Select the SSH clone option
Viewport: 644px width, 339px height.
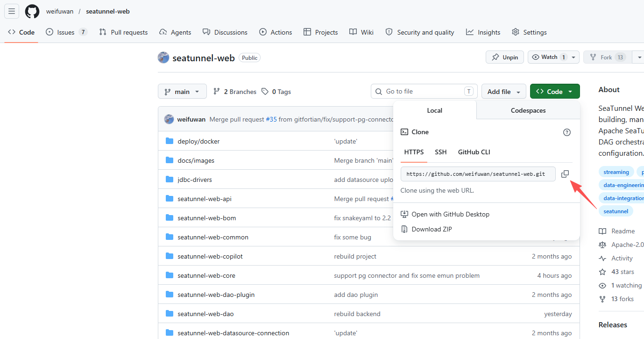point(441,152)
